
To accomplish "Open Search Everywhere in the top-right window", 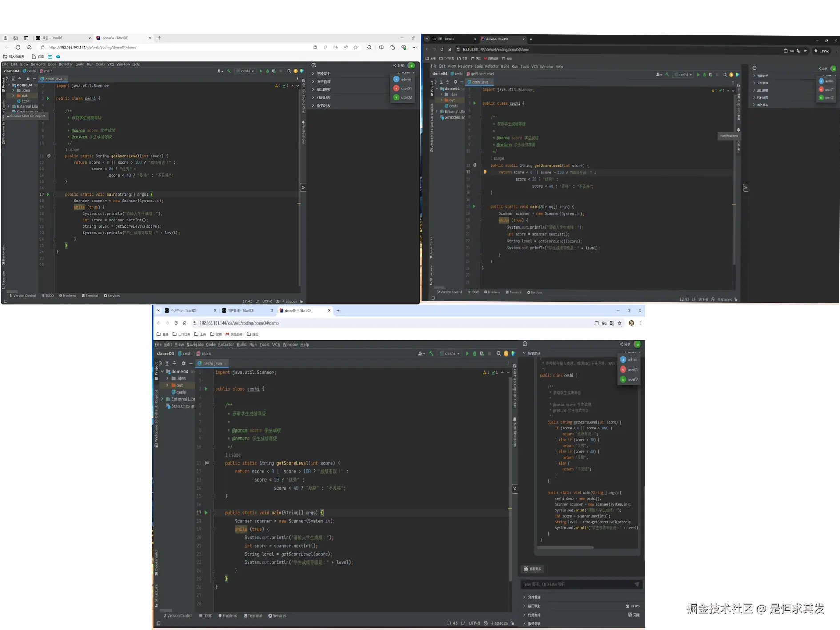I will click(x=725, y=75).
